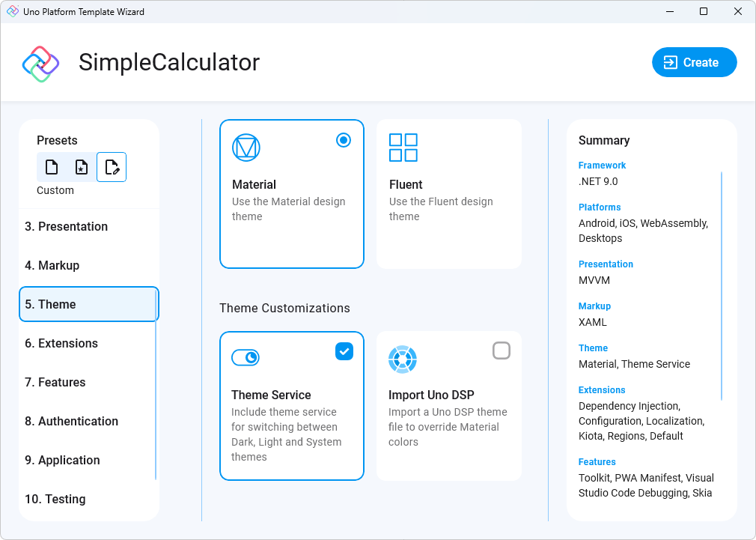Choose the starred recommended preset icon
756x540 pixels.
[81, 166]
